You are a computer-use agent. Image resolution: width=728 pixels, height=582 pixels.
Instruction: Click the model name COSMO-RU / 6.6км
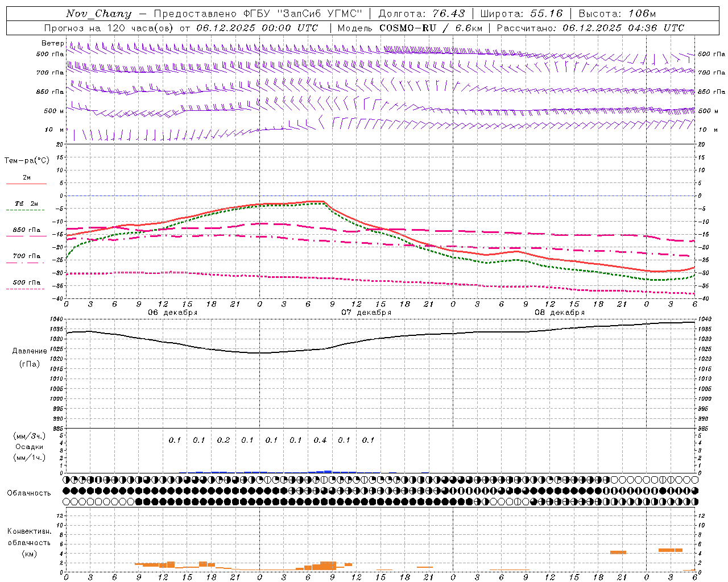pyautogui.click(x=431, y=28)
